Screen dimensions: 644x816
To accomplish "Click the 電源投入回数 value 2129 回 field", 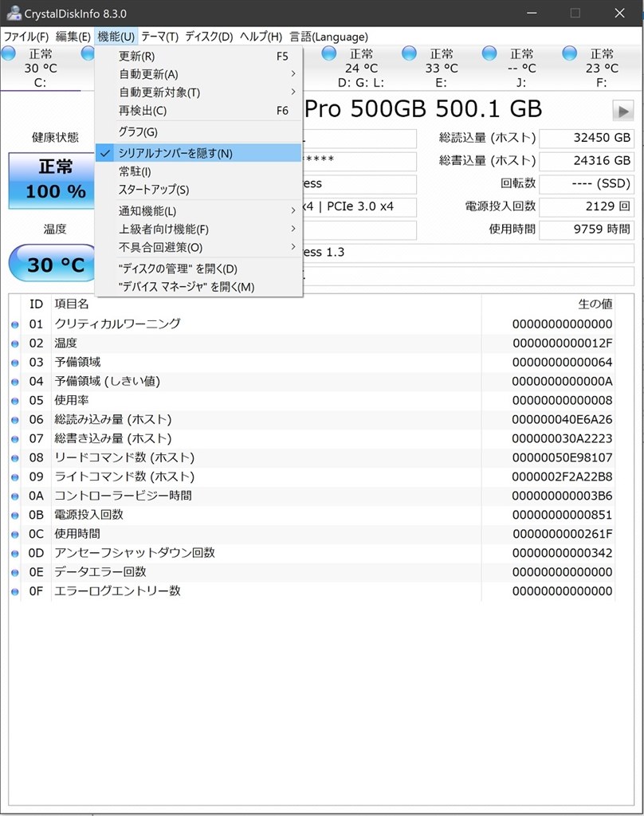I will pyautogui.click(x=587, y=206).
